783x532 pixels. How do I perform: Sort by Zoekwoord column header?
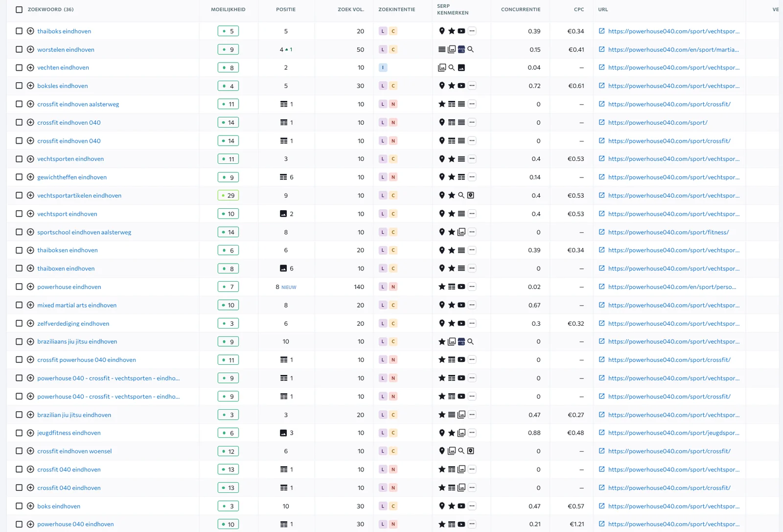point(50,9)
